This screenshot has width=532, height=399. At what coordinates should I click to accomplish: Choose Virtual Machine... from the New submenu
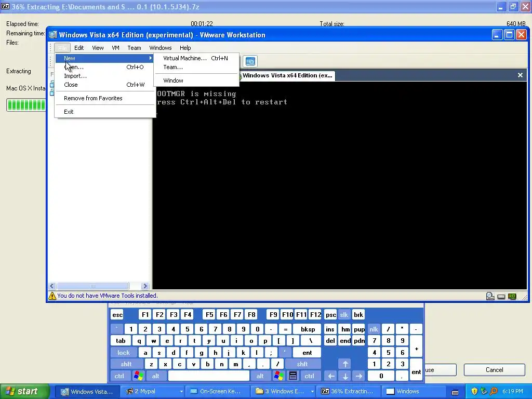(x=196, y=58)
